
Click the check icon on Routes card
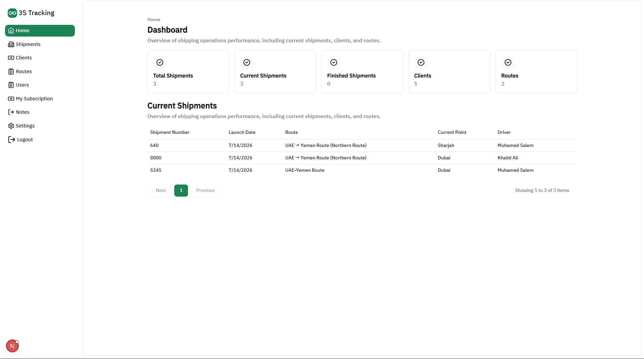508,62
